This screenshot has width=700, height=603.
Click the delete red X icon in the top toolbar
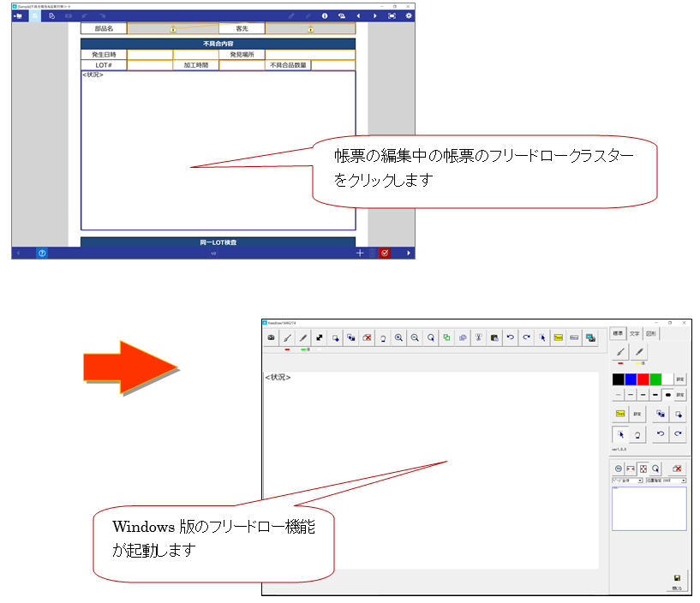[367, 338]
